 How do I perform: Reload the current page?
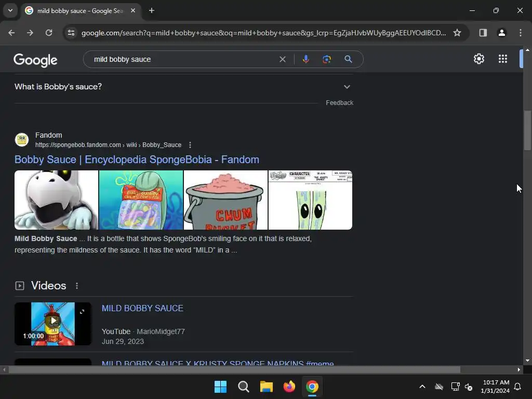point(49,33)
